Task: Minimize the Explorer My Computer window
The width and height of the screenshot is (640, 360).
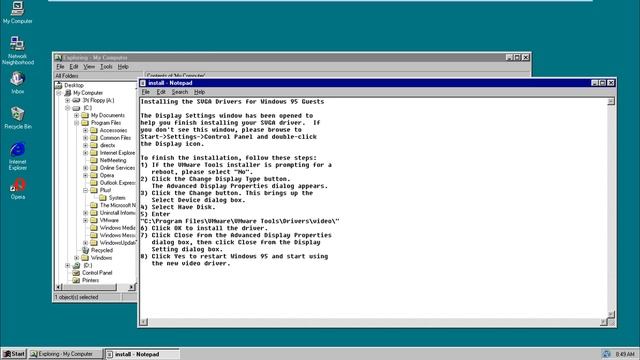Action: (x=509, y=58)
